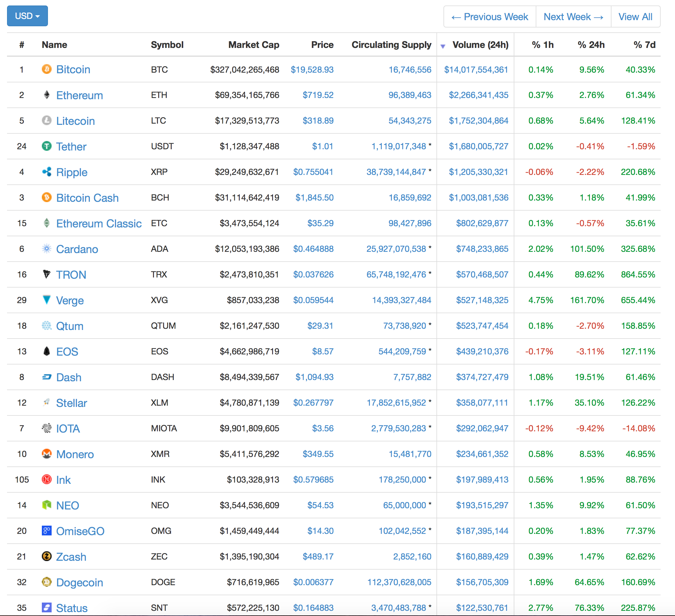
Task: Click the Ink logo icon
Action: (x=46, y=480)
